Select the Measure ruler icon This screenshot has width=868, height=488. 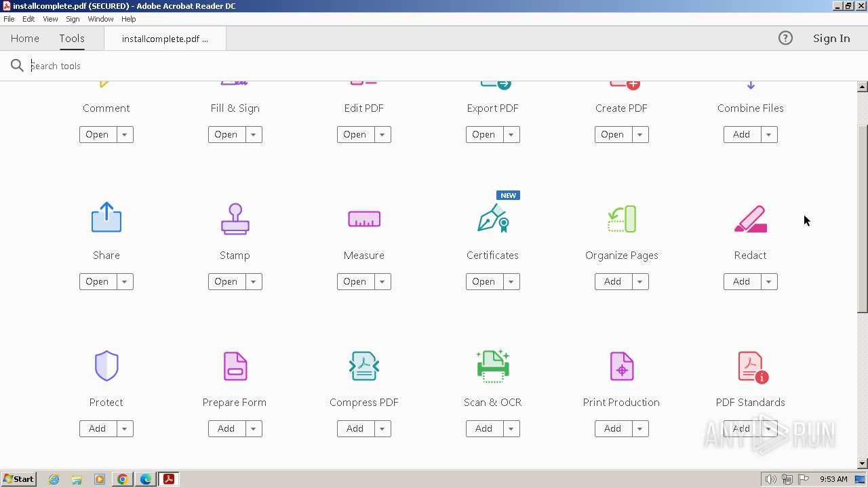point(364,219)
